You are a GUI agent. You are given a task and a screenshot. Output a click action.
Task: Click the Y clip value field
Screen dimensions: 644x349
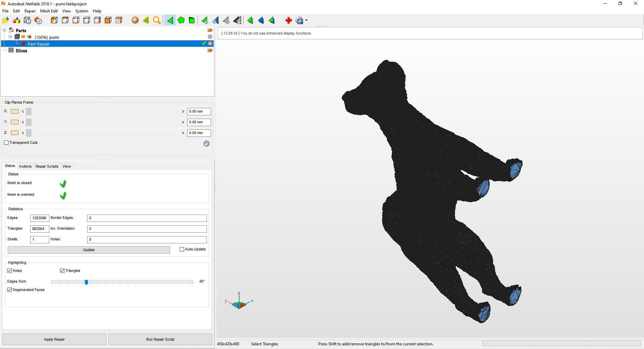coord(199,122)
